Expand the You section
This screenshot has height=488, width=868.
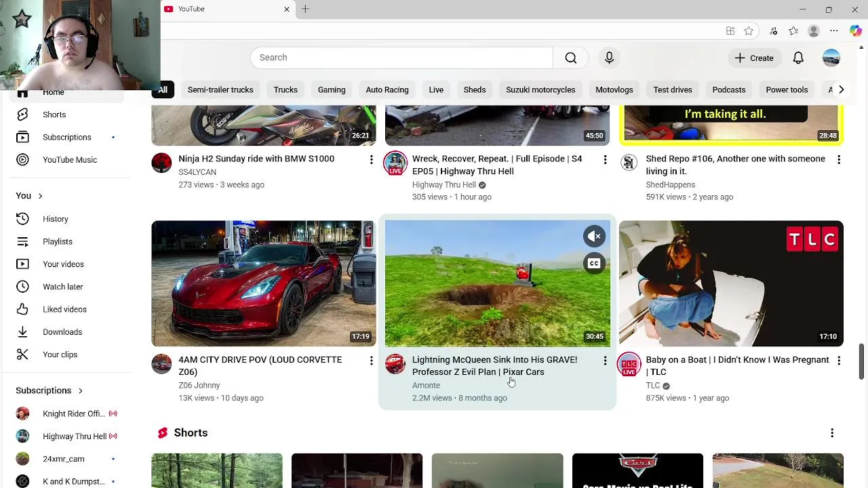tap(29, 196)
